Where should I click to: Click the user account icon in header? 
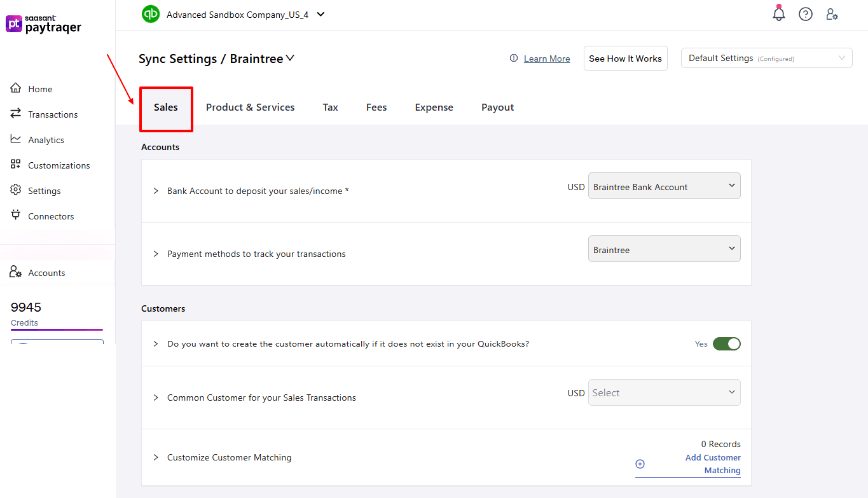832,13
